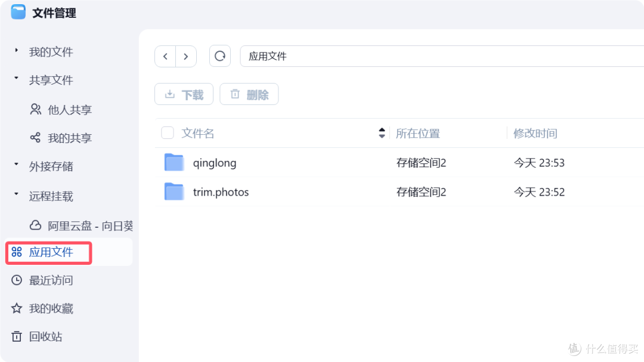Click the forward navigation arrow
The width and height of the screenshot is (644, 362).
[186, 55]
